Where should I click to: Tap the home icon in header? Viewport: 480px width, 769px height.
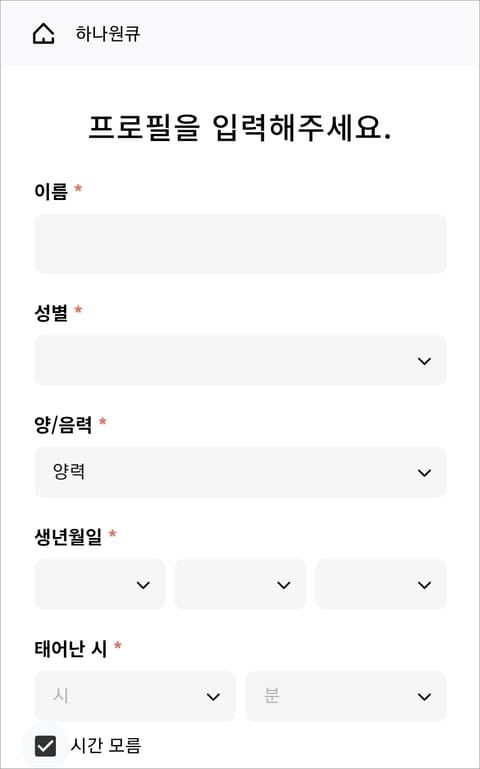[44, 34]
